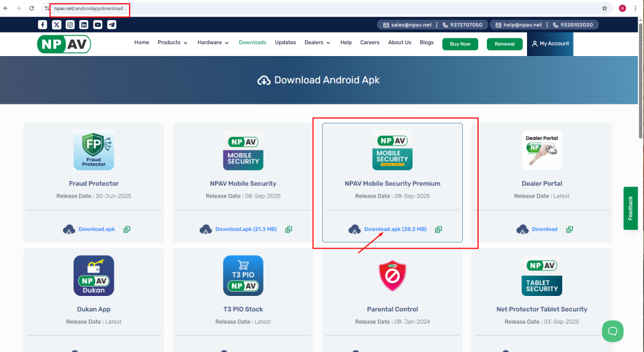644x352 pixels.
Task: Download NPAV Mobile Security Premium apk (38.2 MB)
Action: click(x=395, y=229)
